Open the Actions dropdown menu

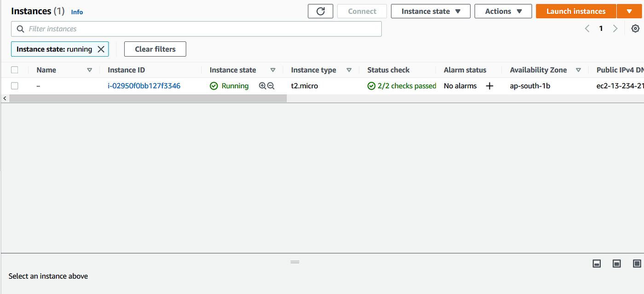click(503, 11)
